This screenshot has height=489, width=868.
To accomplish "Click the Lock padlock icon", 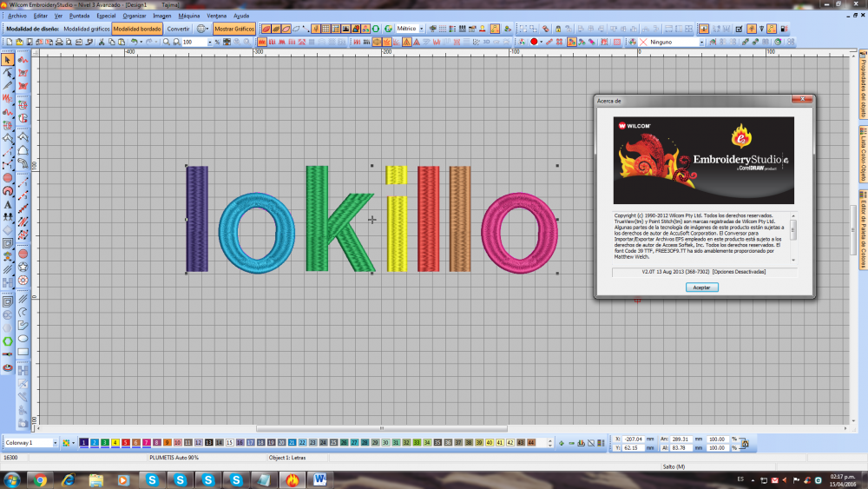I will (x=558, y=29).
